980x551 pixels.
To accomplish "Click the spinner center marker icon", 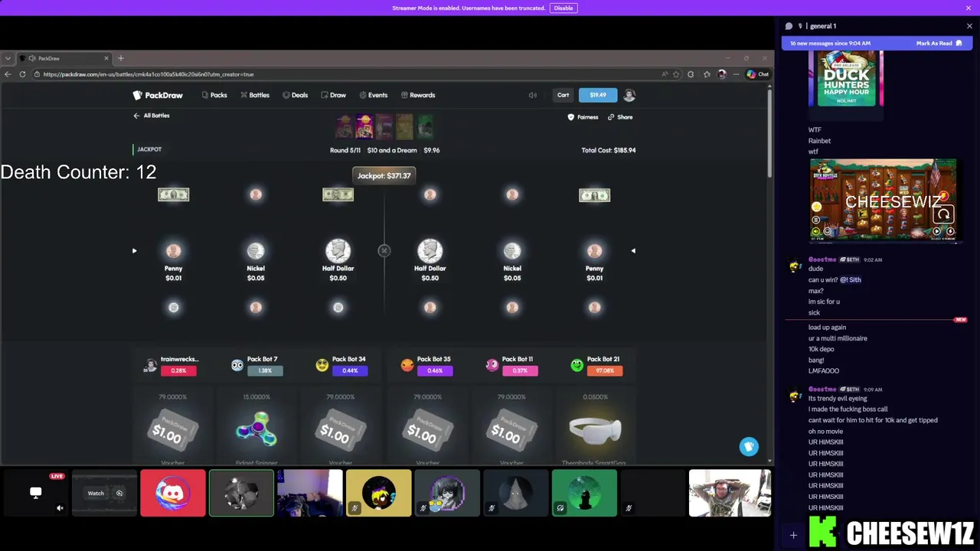I will coord(384,250).
